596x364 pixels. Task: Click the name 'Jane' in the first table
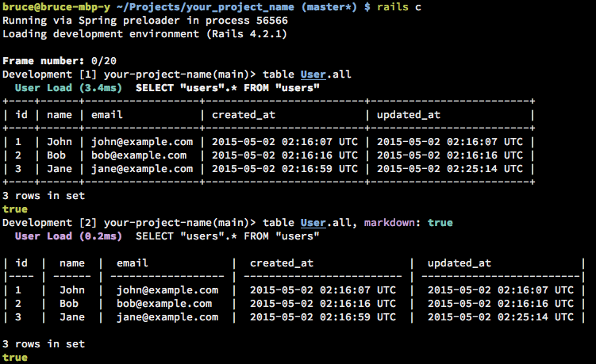pyautogui.click(x=60, y=169)
